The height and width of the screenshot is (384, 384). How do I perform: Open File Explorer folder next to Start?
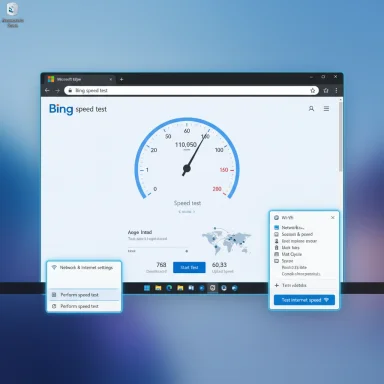158,288
